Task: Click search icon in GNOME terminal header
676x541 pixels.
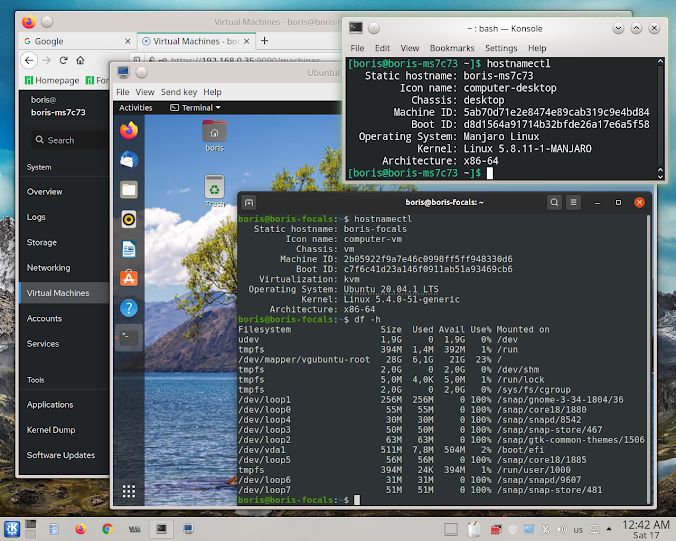Action: [x=554, y=202]
